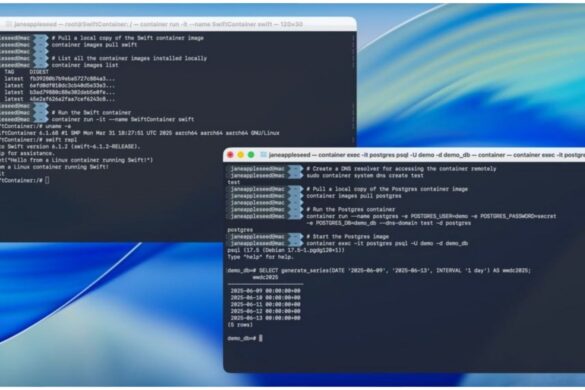Click the 'DIGEST' column header

point(39,72)
